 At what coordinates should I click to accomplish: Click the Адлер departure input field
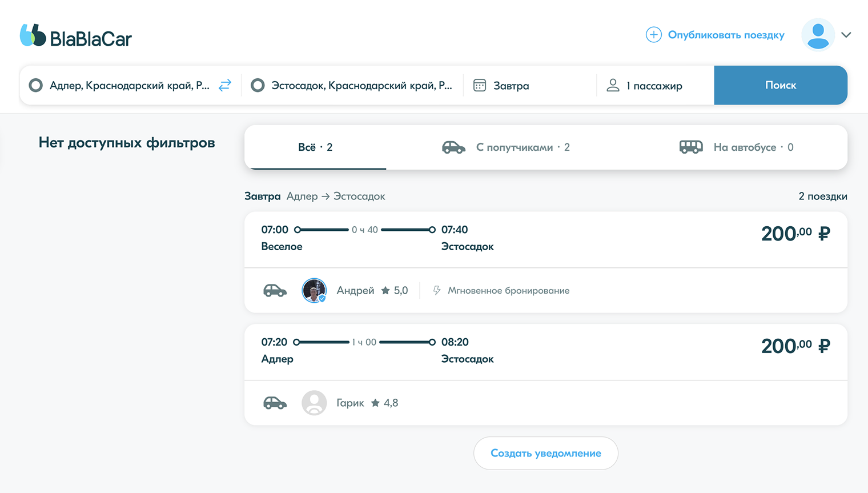(x=129, y=86)
